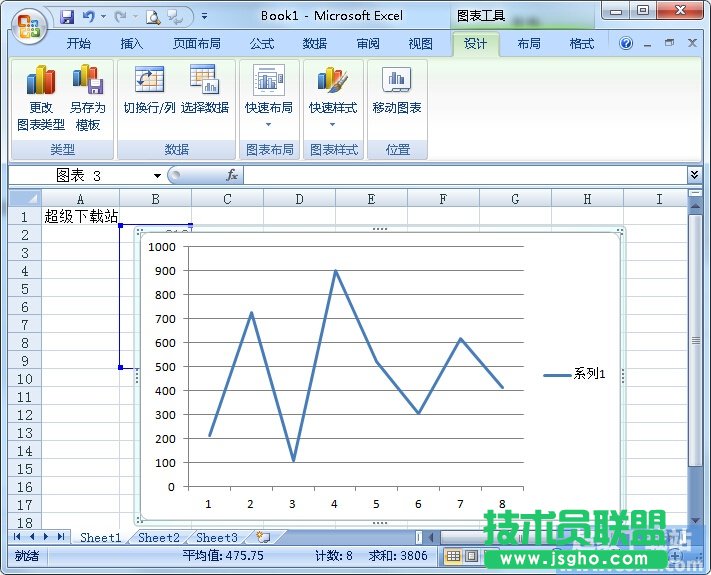The width and height of the screenshot is (711, 575).
Task: Click the Save icon in quick access toolbar
Action: (x=67, y=16)
